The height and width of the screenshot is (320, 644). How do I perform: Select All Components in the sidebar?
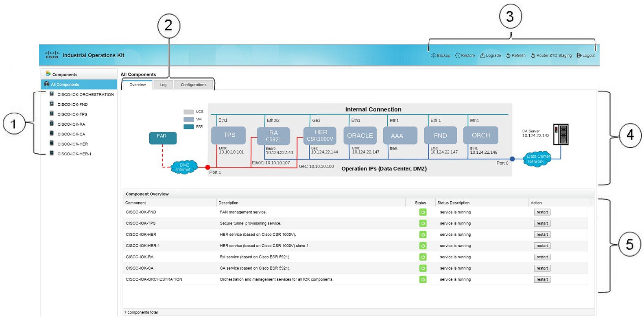coord(79,84)
